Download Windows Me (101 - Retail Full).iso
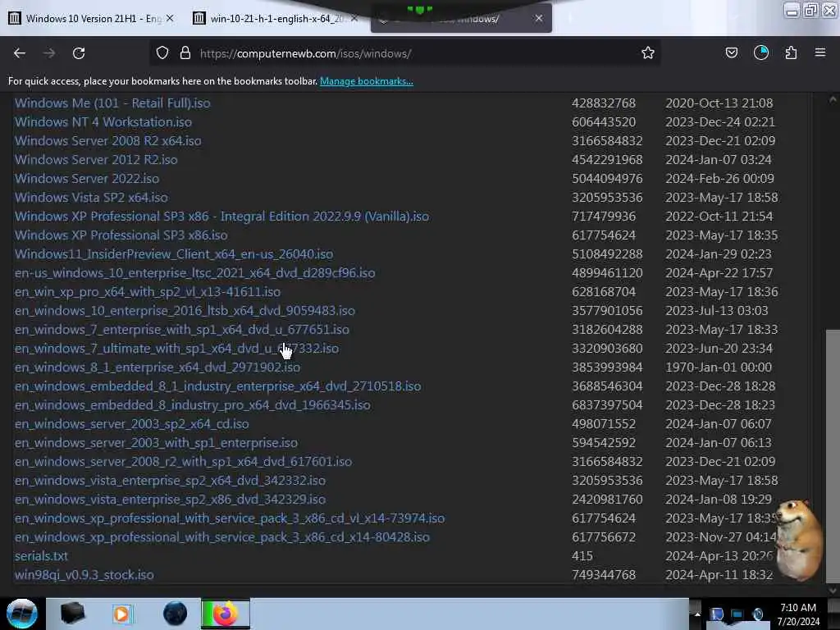 coord(112,103)
